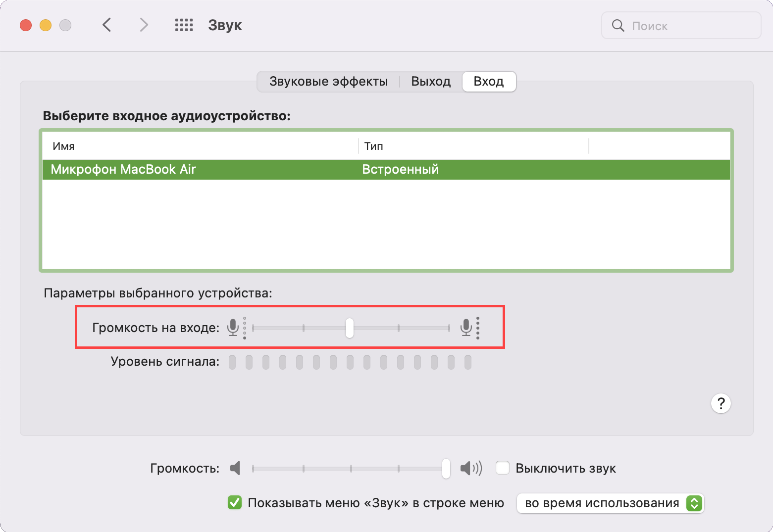773x532 pixels.
Task: Select Микрофон MacBook Air device row
Action: click(386, 169)
